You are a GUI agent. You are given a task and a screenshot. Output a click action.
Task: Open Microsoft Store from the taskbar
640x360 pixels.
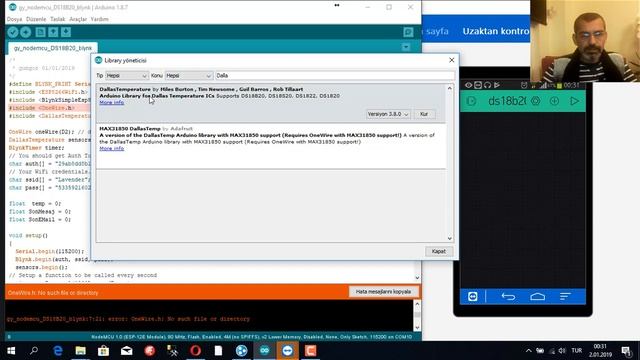[x=103, y=351]
